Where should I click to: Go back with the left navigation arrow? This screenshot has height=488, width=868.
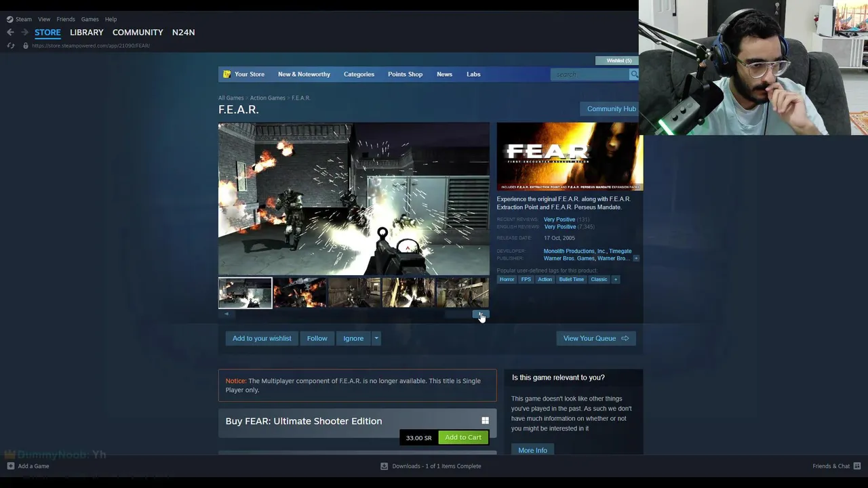point(10,32)
